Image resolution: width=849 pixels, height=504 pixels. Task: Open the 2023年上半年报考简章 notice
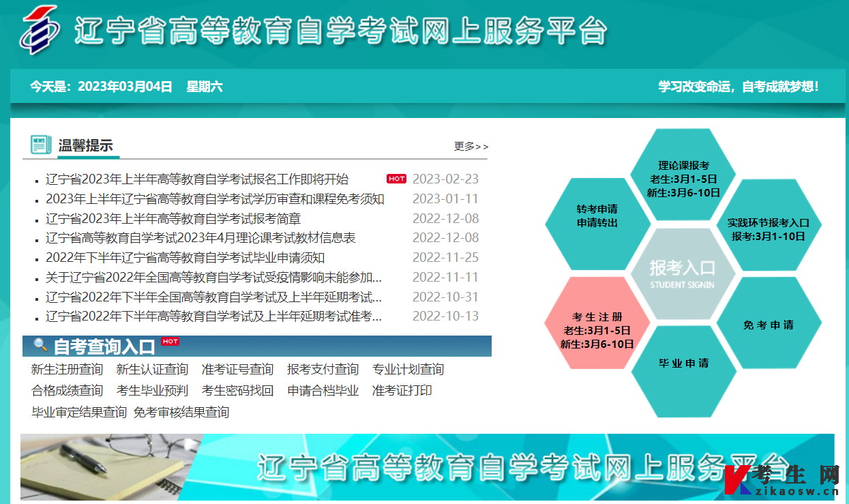coord(173,219)
